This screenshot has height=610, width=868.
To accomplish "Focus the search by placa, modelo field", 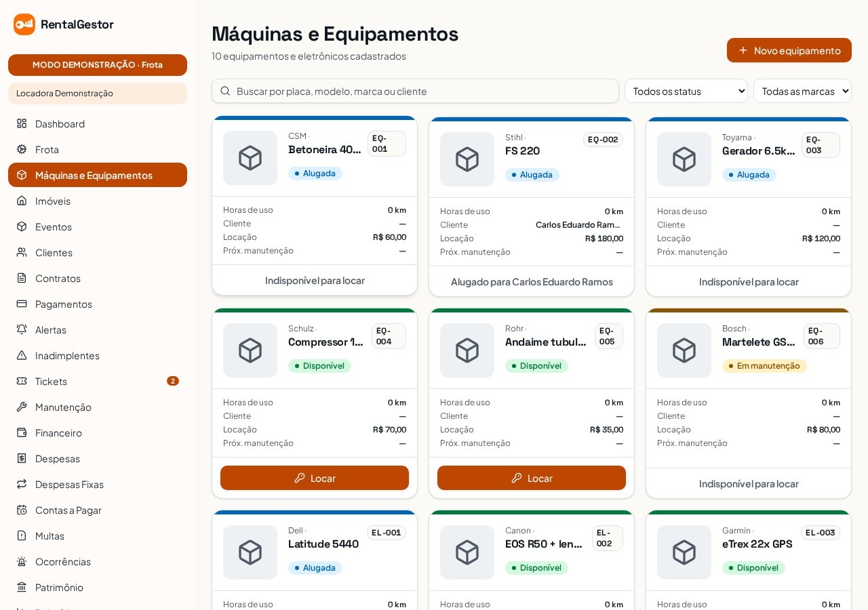I will point(415,91).
